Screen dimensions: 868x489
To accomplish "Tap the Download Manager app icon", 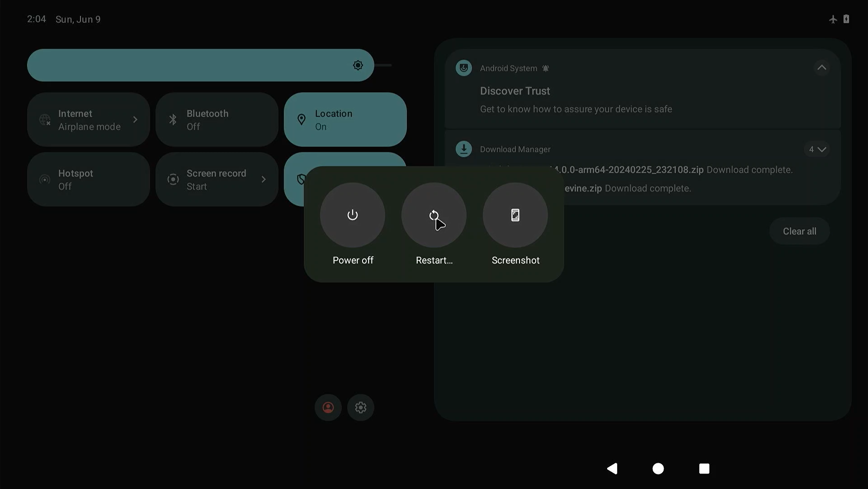I will (x=463, y=149).
